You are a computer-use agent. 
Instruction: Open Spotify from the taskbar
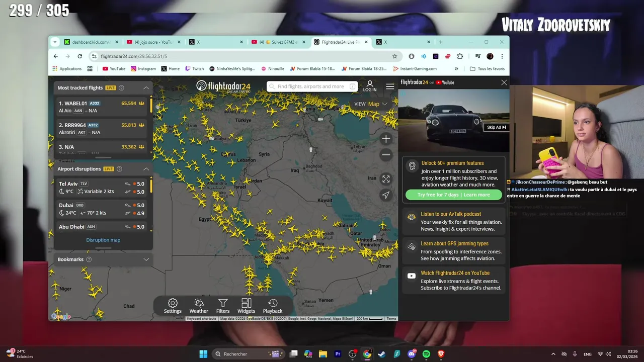pyautogui.click(x=426, y=354)
